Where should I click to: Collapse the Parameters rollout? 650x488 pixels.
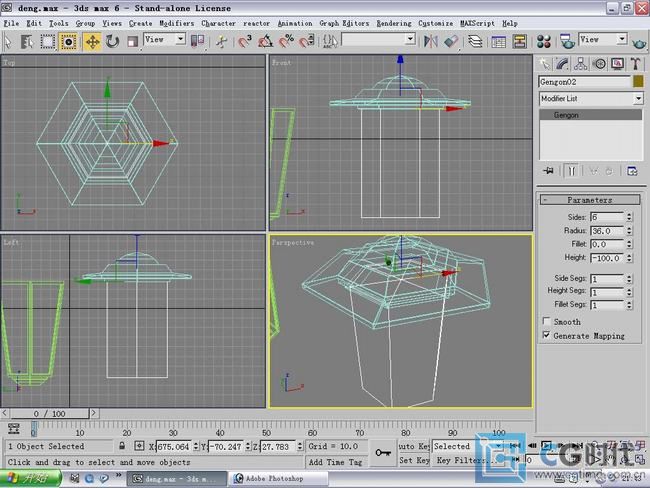[x=590, y=200]
